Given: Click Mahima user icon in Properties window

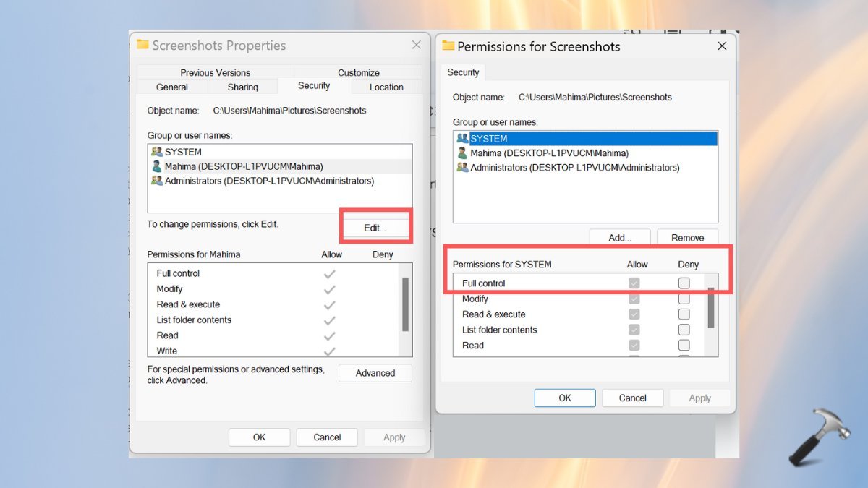Looking at the screenshot, I should tap(157, 166).
